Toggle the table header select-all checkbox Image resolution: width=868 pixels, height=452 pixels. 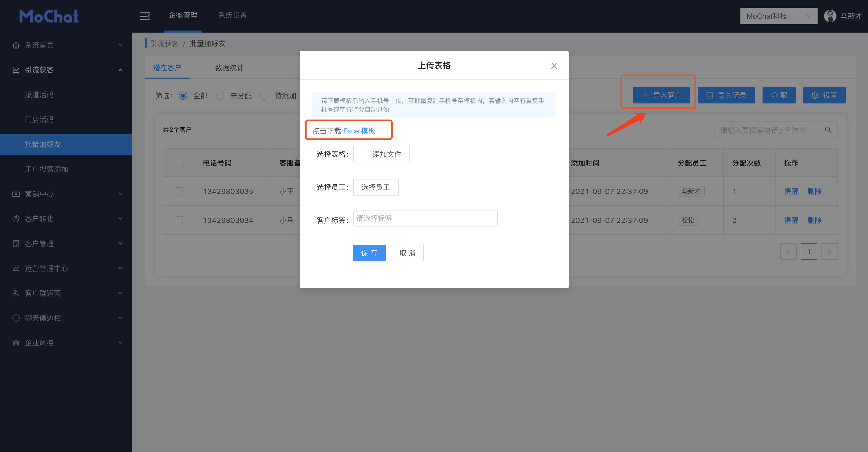(179, 163)
